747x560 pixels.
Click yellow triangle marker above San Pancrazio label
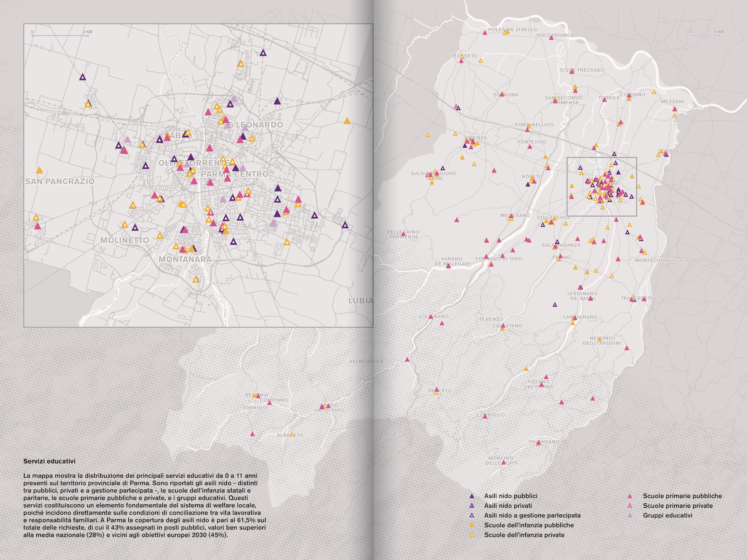pyautogui.click(x=39, y=170)
